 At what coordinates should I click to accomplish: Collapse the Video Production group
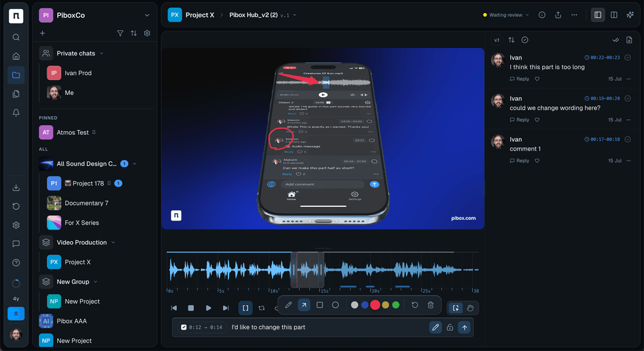[x=113, y=243]
